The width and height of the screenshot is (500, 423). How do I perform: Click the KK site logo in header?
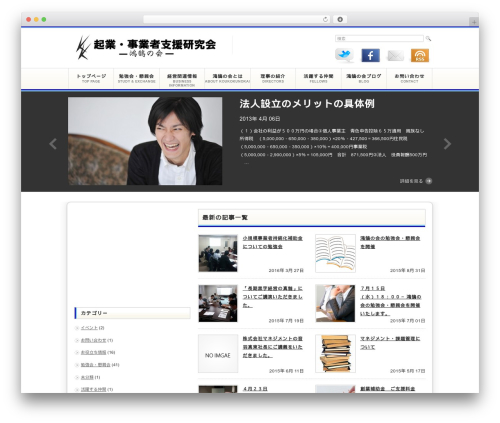tap(83, 48)
